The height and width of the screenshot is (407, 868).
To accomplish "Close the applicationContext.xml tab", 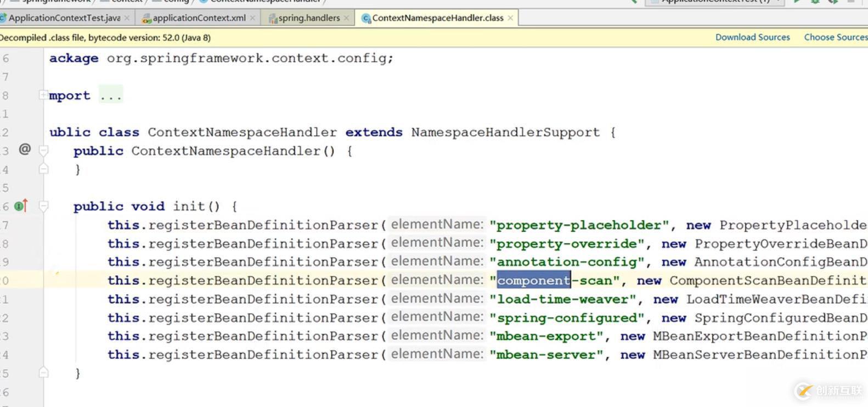I will point(252,18).
